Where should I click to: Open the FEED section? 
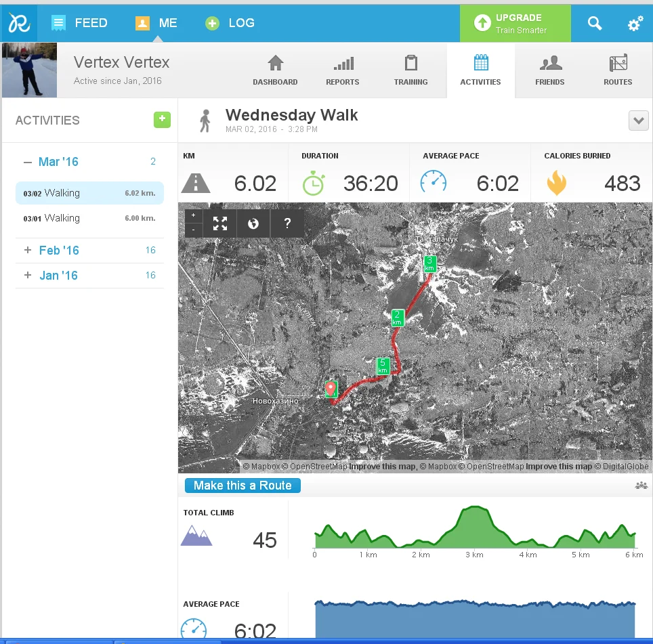coord(79,23)
